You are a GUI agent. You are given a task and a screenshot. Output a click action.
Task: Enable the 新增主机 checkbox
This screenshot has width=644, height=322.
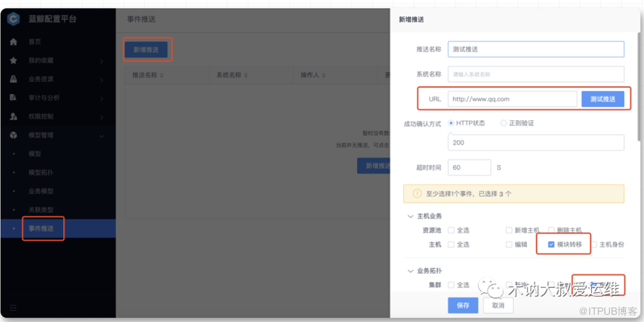[x=510, y=230]
